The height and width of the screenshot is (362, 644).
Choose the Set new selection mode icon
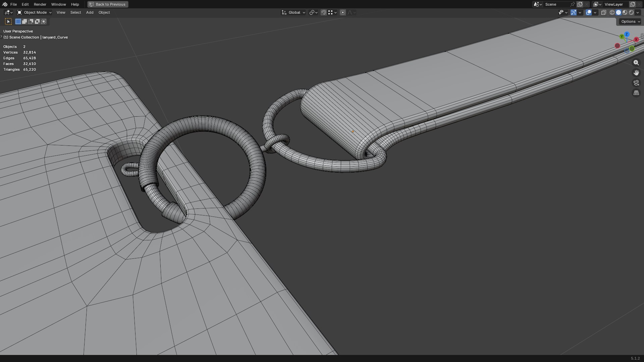tap(18, 21)
